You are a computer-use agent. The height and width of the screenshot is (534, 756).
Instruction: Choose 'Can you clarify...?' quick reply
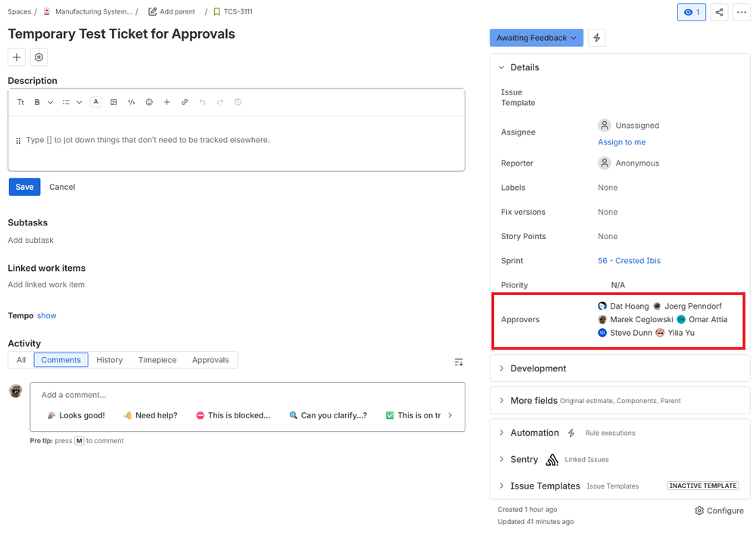(328, 415)
